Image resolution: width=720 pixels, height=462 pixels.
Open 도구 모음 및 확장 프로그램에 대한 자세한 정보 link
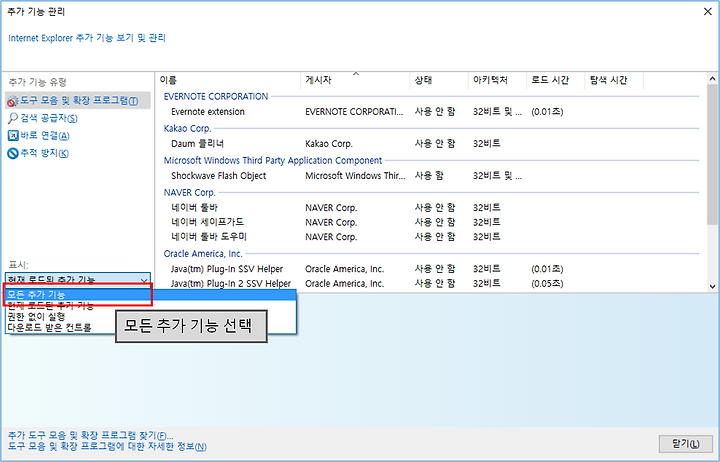pos(107,446)
